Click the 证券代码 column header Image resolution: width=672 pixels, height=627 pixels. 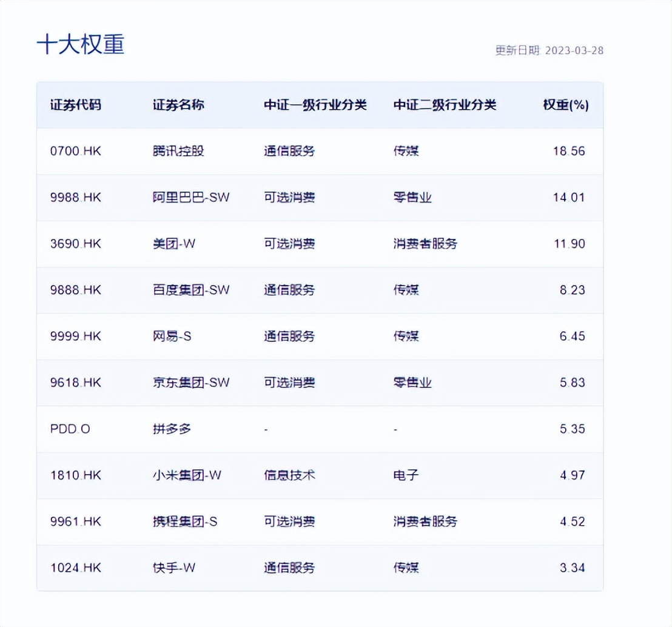click(75, 105)
